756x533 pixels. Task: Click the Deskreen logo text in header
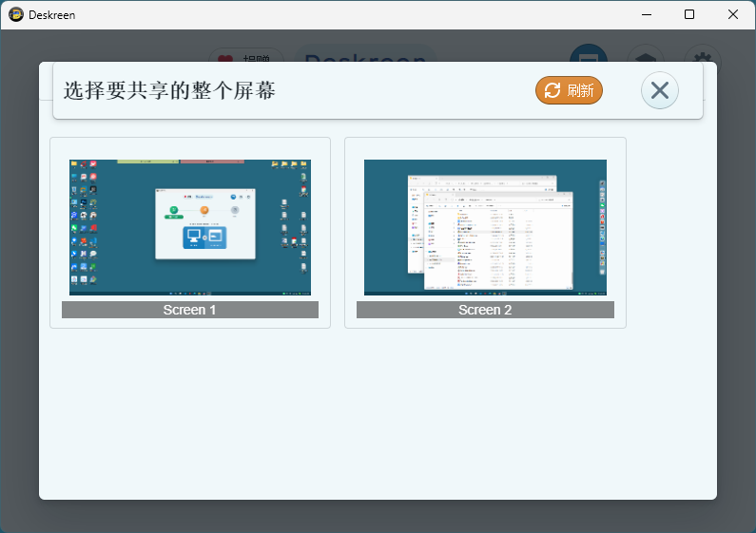click(x=365, y=55)
